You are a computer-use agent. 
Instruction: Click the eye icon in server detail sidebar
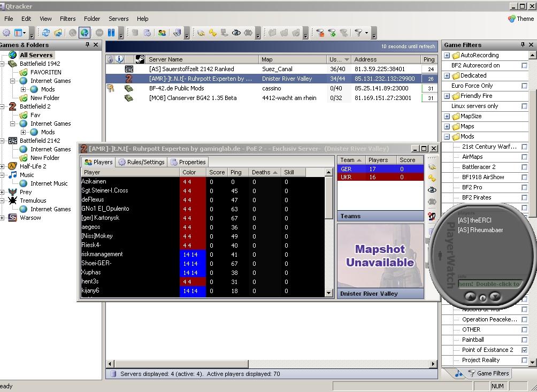[432, 190]
